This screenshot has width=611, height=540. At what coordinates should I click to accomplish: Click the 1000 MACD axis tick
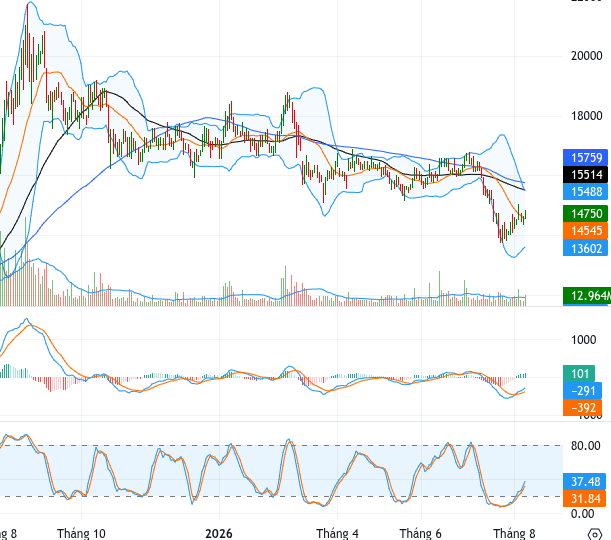583,340
